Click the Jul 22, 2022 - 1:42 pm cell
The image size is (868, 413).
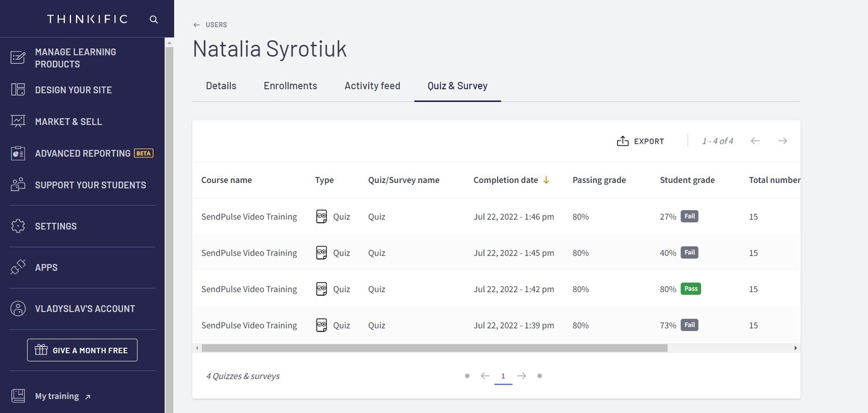point(514,289)
